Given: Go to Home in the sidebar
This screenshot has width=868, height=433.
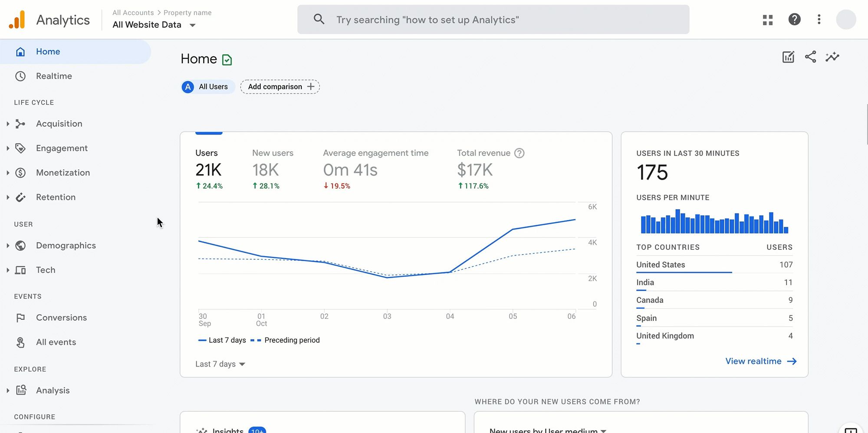Looking at the screenshot, I should (76, 52).
